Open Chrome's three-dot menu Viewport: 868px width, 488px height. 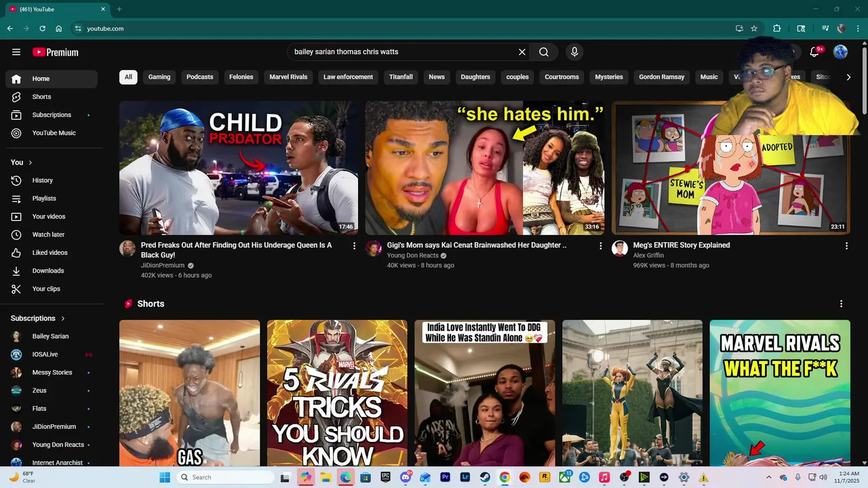[859, 28]
